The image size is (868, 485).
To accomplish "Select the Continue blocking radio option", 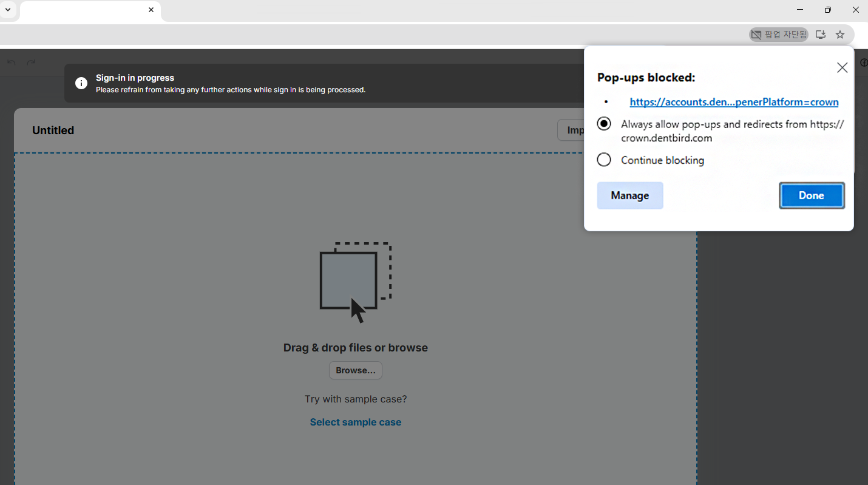I will pyautogui.click(x=604, y=160).
